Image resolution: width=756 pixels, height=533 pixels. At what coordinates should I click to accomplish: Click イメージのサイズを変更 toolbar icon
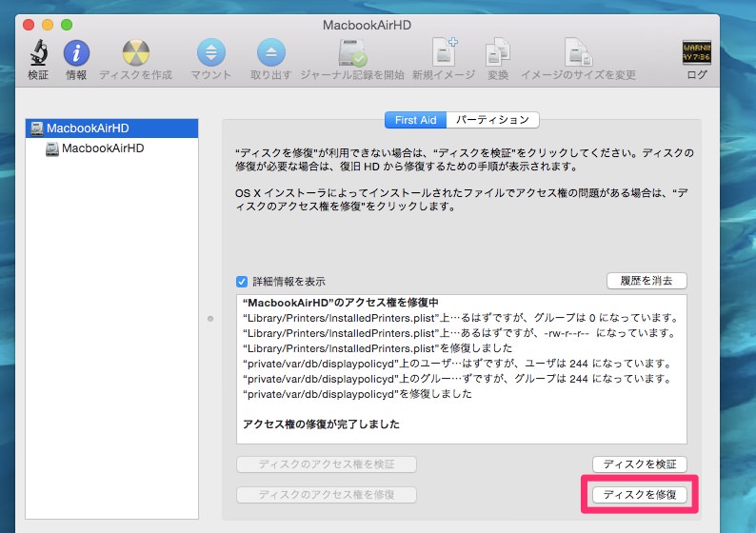(578, 52)
